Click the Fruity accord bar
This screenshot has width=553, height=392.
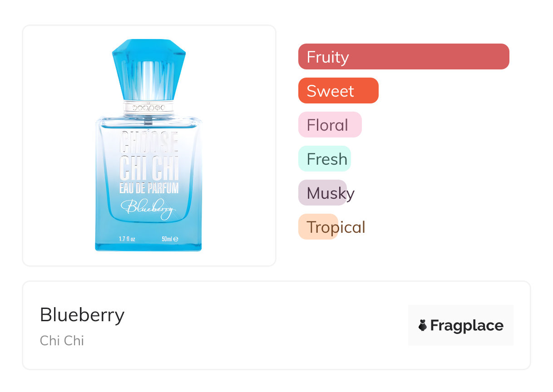[x=403, y=57]
